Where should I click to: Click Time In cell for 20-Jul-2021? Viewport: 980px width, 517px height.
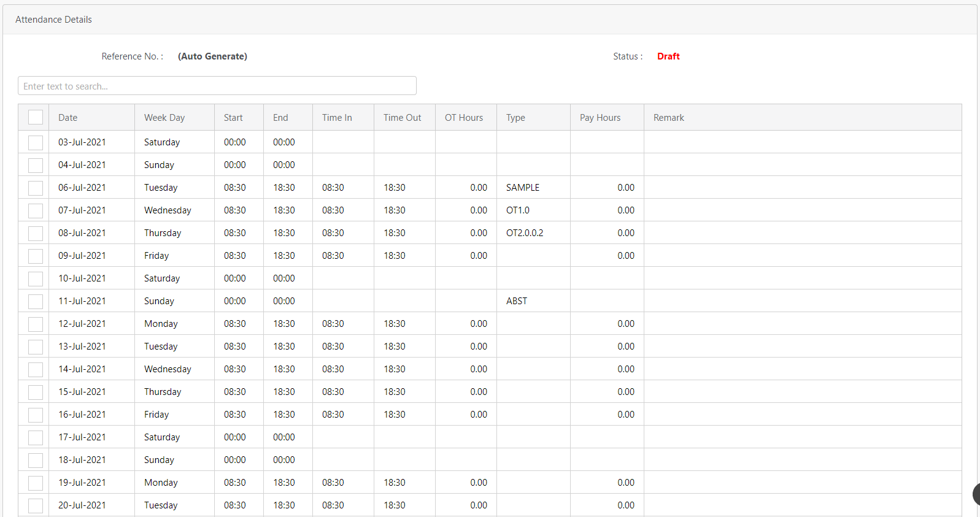pyautogui.click(x=343, y=505)
